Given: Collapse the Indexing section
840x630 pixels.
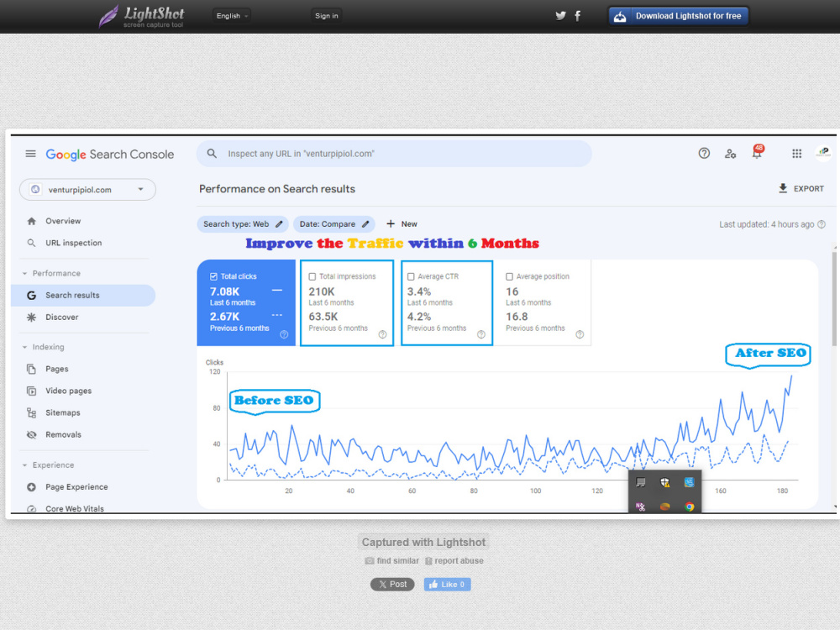Looking at the screenshot, I should point(44,347).
